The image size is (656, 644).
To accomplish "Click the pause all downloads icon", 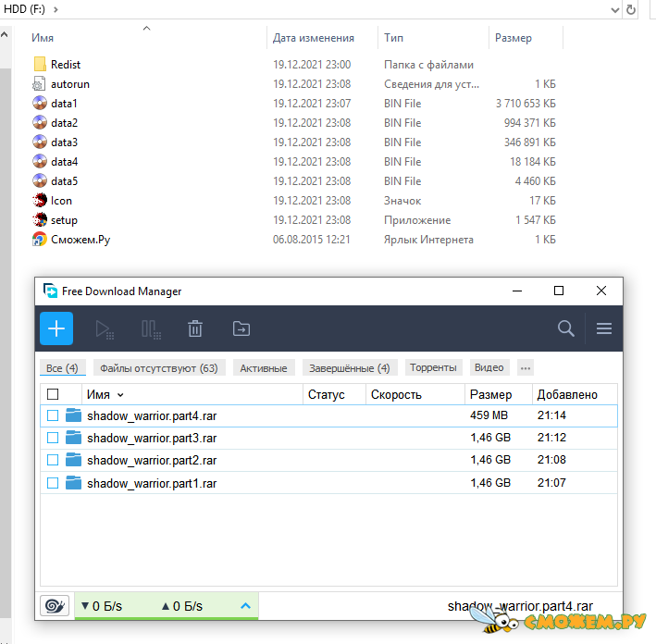I will (151, 329).
